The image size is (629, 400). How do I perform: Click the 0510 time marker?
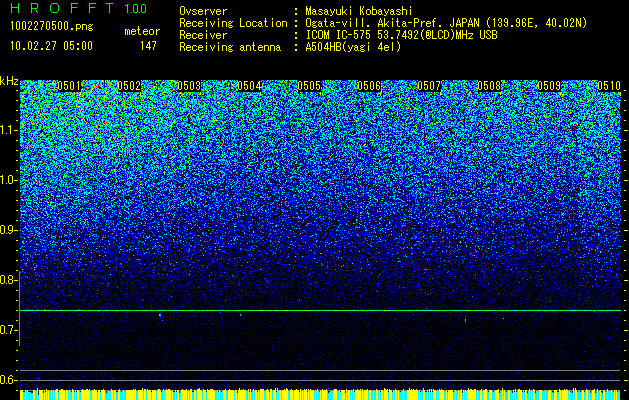click(x=609, y=86)
